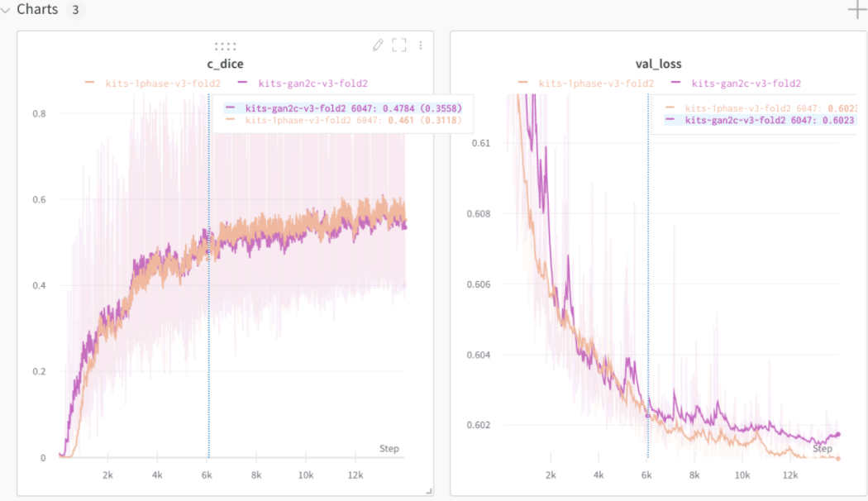Click the 0.4 y-axis label in c_dice
Screen dimensions: 868x501
tap(40, 286)
